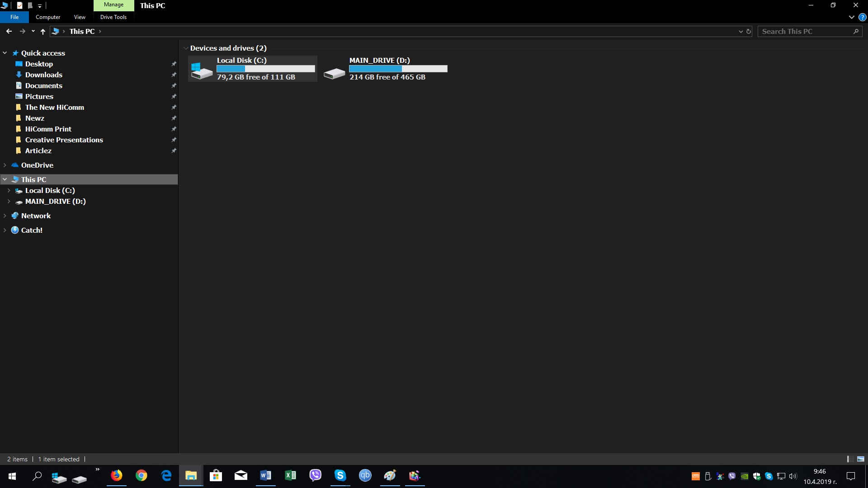Open address bar history dropdown

coord(741,31)
